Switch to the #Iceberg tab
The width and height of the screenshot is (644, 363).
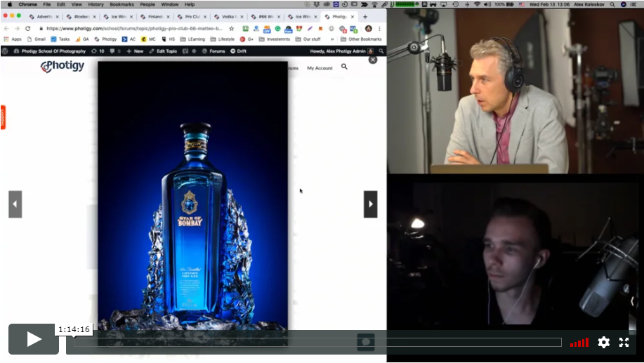click(x=81, y=17)
